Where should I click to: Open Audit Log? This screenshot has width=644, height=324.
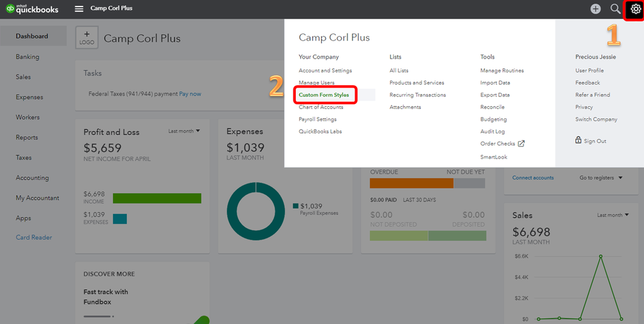[x=493, y=131]
